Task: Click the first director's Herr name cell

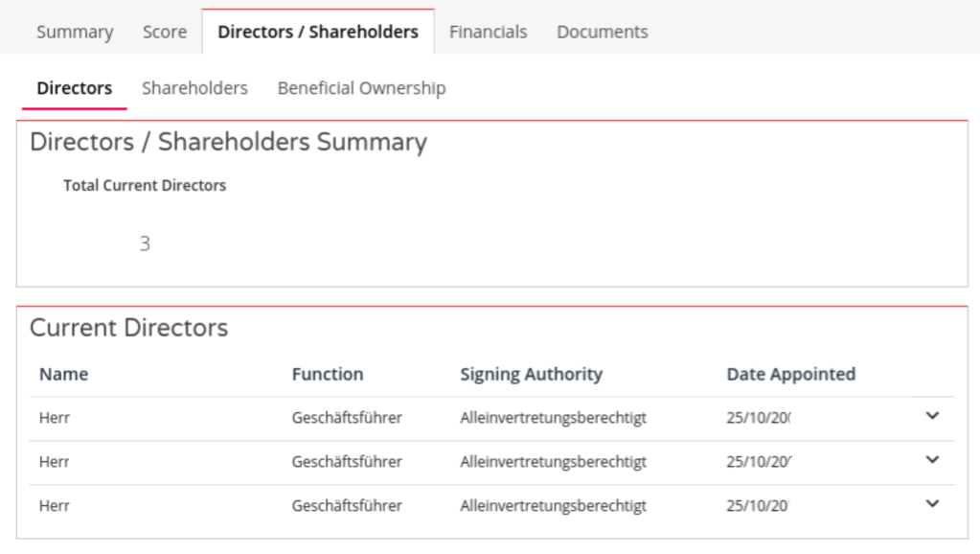Action: [55, 418]
